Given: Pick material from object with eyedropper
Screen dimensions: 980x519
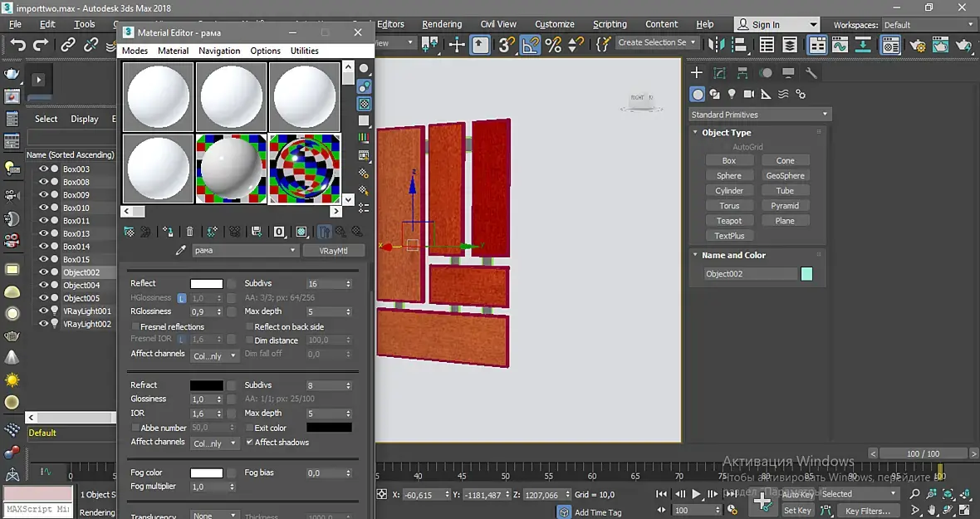Looking at the screenshot, I should [x=180, y=250].
